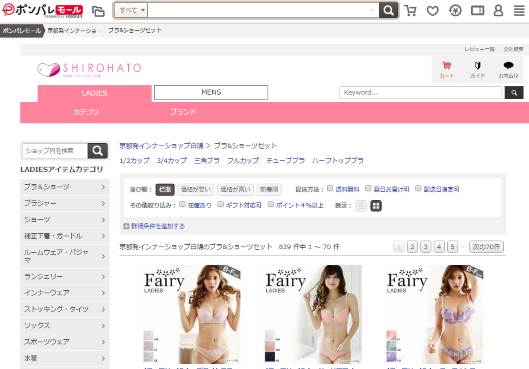The height and width of the screenshot is (369, 529).
Task: Sort by 新着順
Action: [x=269, y=189]
